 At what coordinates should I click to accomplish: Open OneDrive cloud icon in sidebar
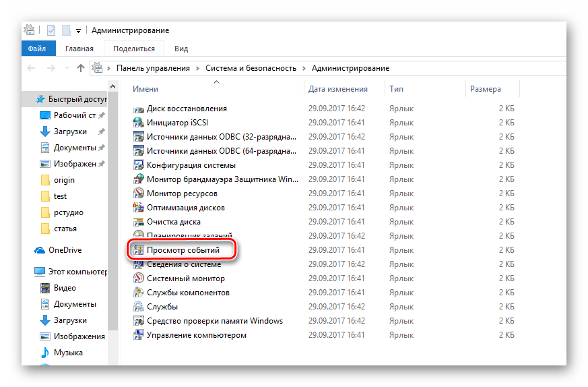[40, 250]
